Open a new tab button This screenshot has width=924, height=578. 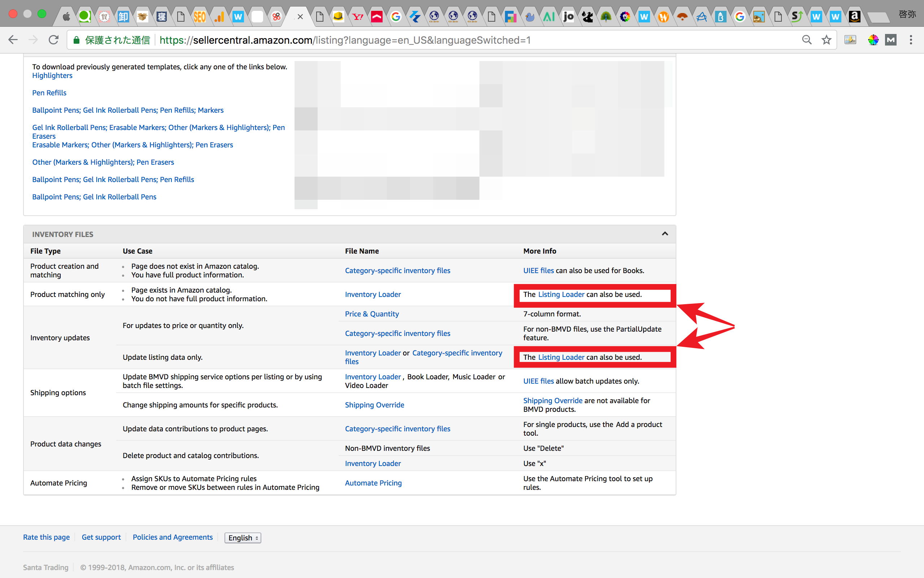point(878,17)
